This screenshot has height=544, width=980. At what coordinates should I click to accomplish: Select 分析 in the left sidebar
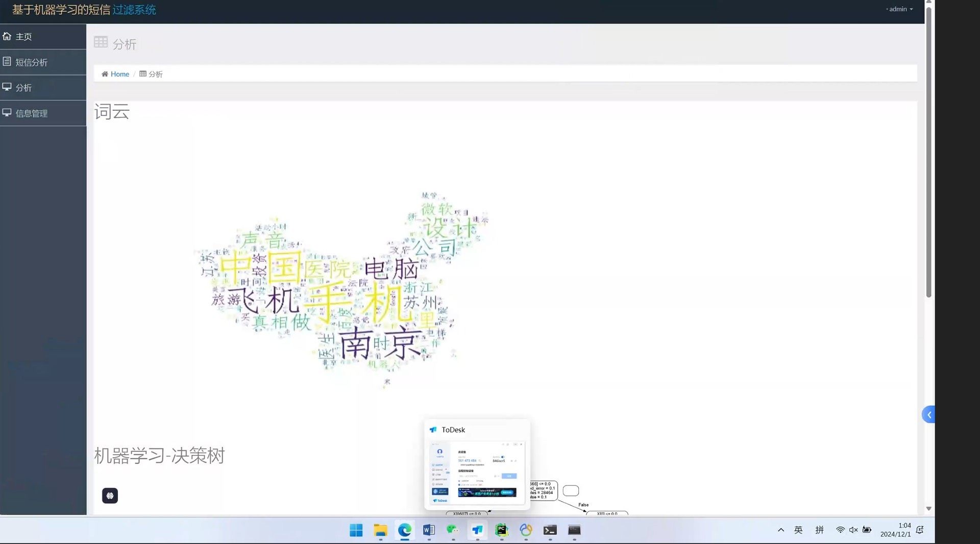coord(23,88)
